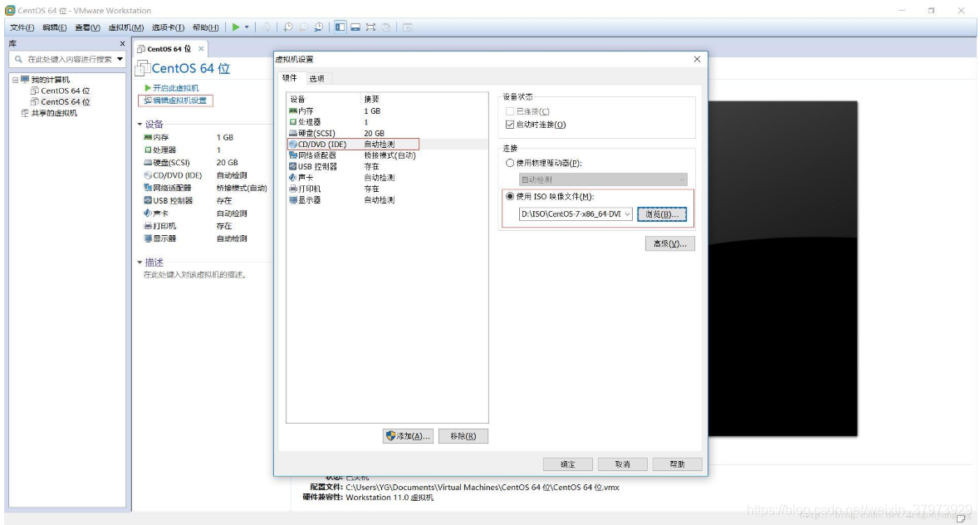The height and width of the screenshot is (525, 980).
Task: Open the 查看(V) menu
Action: click(87, 27)
